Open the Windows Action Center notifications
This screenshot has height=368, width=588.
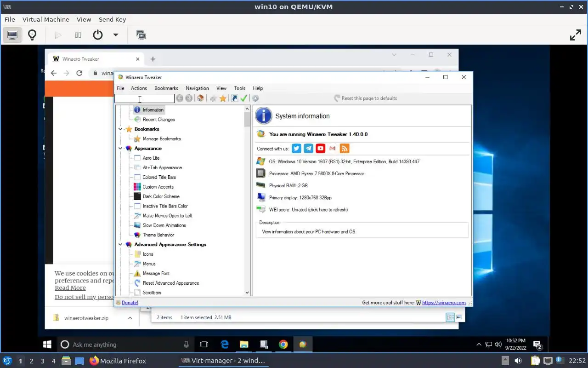[x=537, y=345]
